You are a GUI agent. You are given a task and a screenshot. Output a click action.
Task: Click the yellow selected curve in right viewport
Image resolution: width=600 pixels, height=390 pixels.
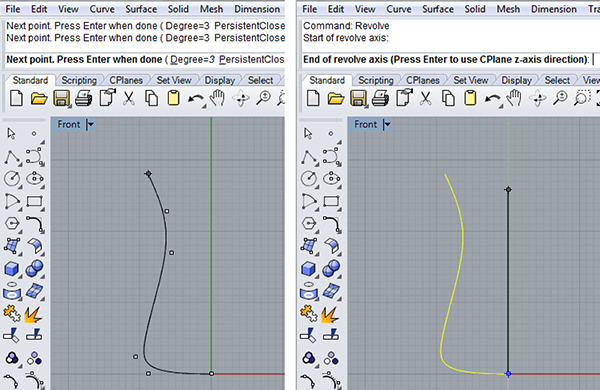[463, 233]
